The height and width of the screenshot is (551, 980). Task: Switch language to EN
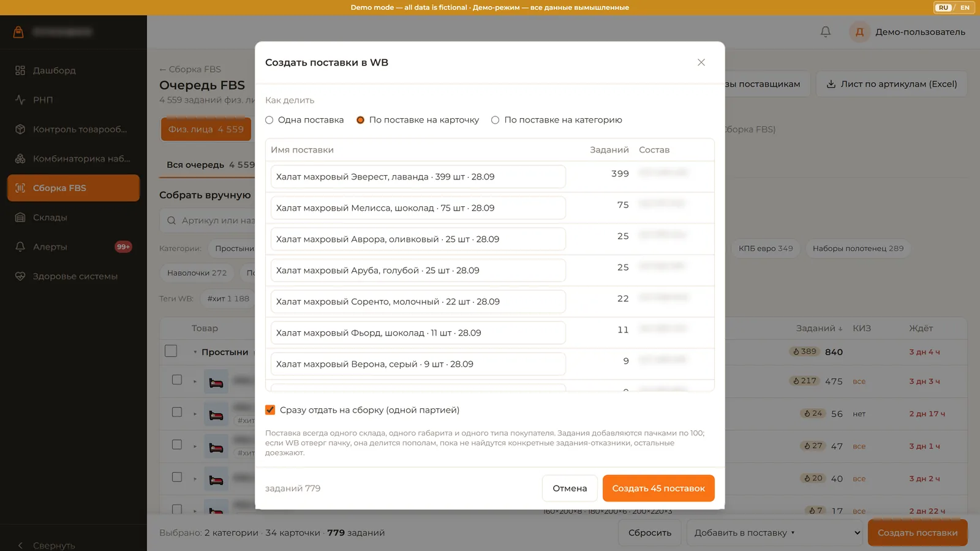click(x=965, y=7)
